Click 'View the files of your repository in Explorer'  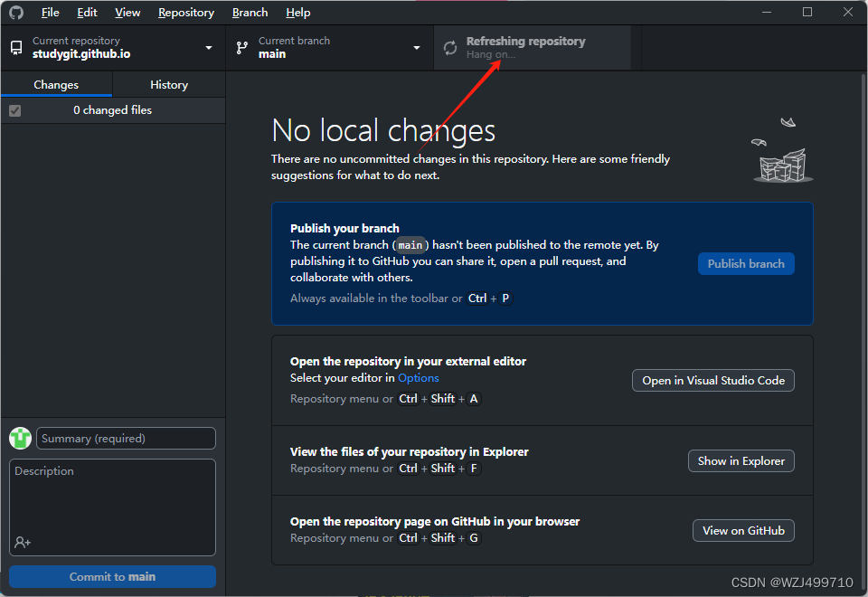(x=409, y=452)
